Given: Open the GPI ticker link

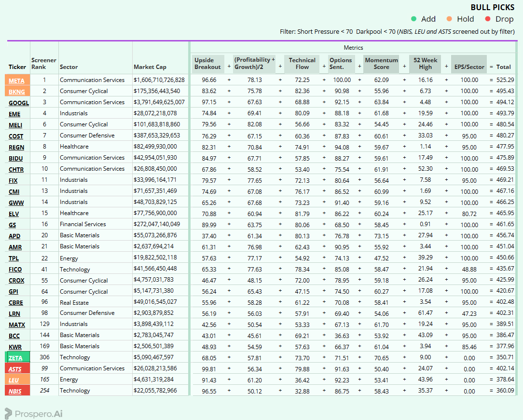Looking at the screenshot, I should (14, 291).
